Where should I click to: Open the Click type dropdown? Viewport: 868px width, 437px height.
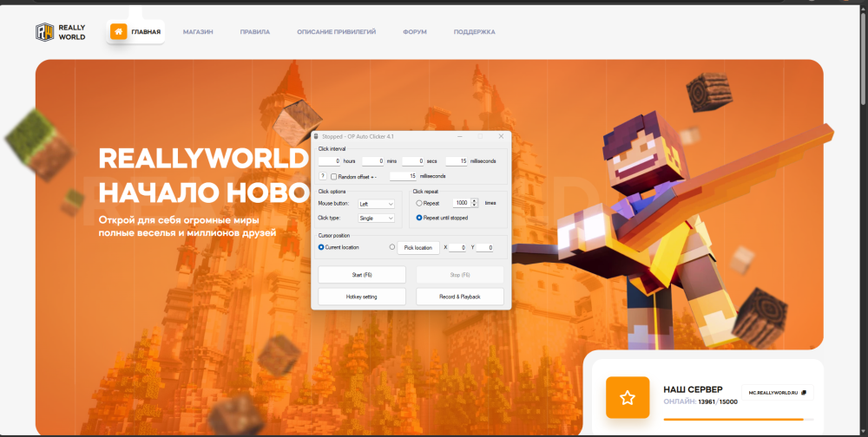377,218
